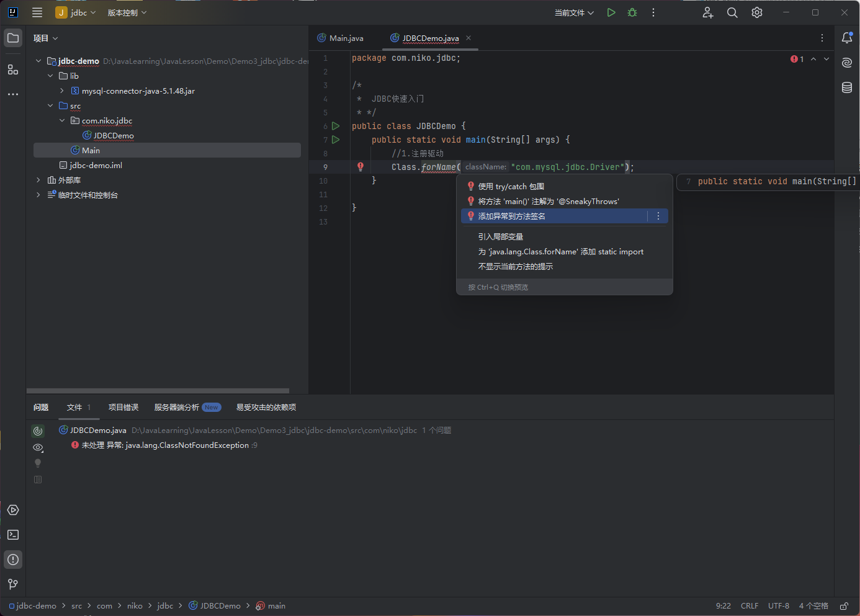Open editor tabs more options menu

pyautogui.click(x=822, y=38)
